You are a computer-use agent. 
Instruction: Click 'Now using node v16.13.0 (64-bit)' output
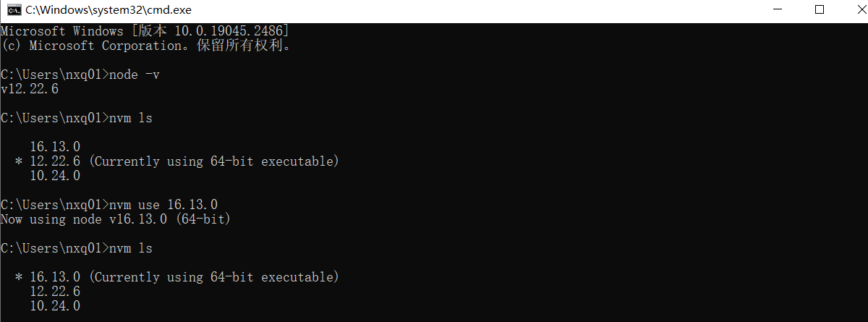point(116,219)
